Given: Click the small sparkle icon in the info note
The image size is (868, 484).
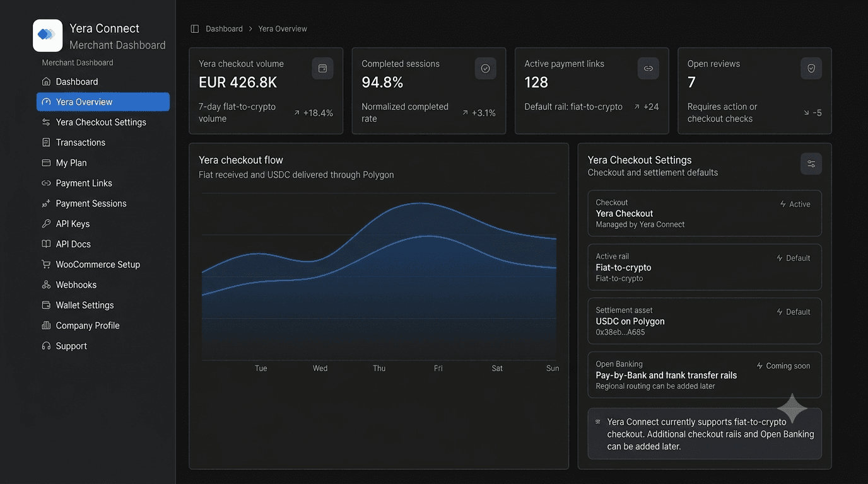Looking at the screenshot, I should click(598, 422).
